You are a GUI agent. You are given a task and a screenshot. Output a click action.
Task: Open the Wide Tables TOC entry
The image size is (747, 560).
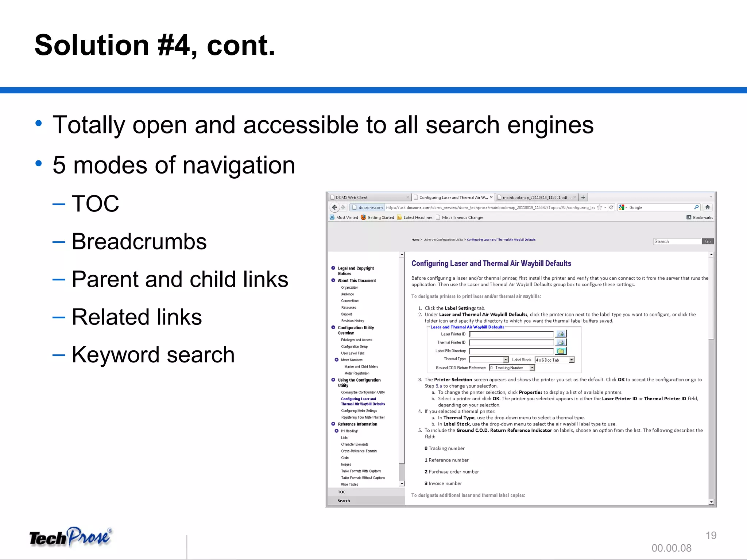(x=349, y=485)
